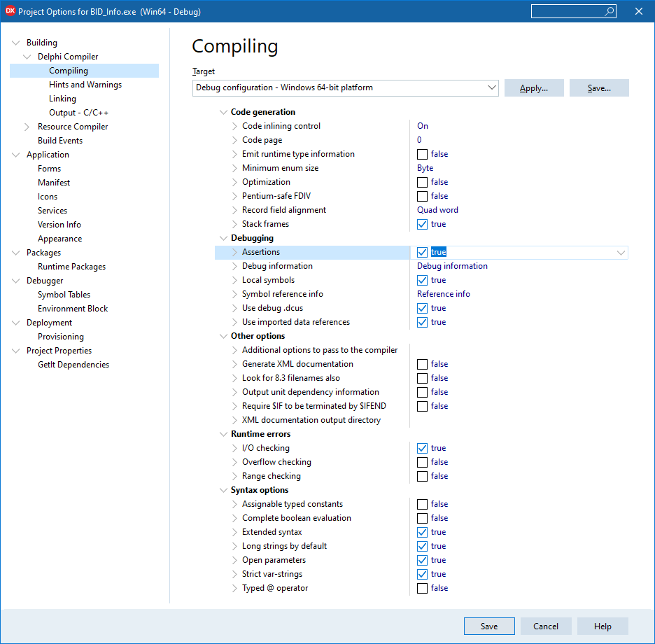Collapse the Building tree node

coord(16,43)
